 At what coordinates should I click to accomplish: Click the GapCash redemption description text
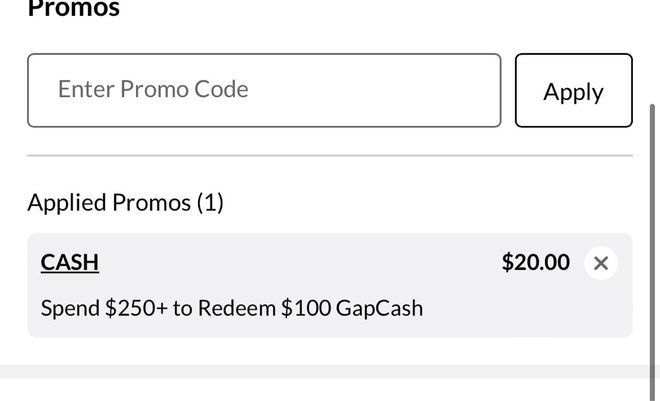coord(232,307)
